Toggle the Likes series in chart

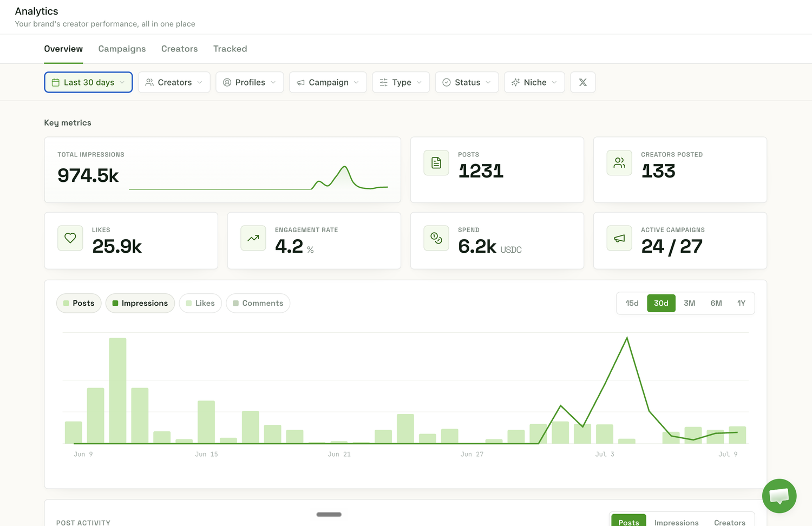(200, 303)
